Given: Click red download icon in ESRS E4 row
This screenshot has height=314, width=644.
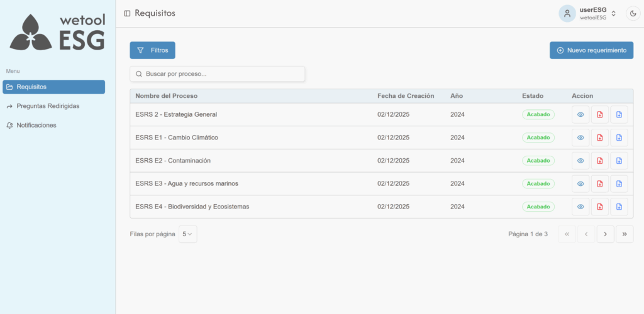Looking at the screenshot, I should [600, 207].
